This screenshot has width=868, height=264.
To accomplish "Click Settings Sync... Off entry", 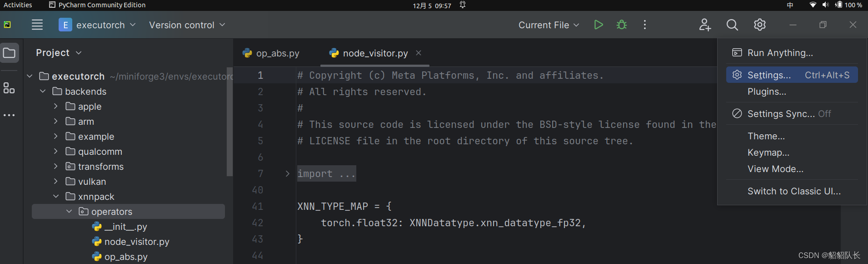I will [792, 114].
